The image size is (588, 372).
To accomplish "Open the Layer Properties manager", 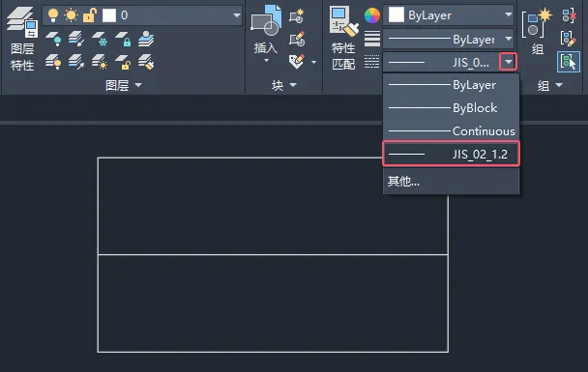I will (22, 38).
